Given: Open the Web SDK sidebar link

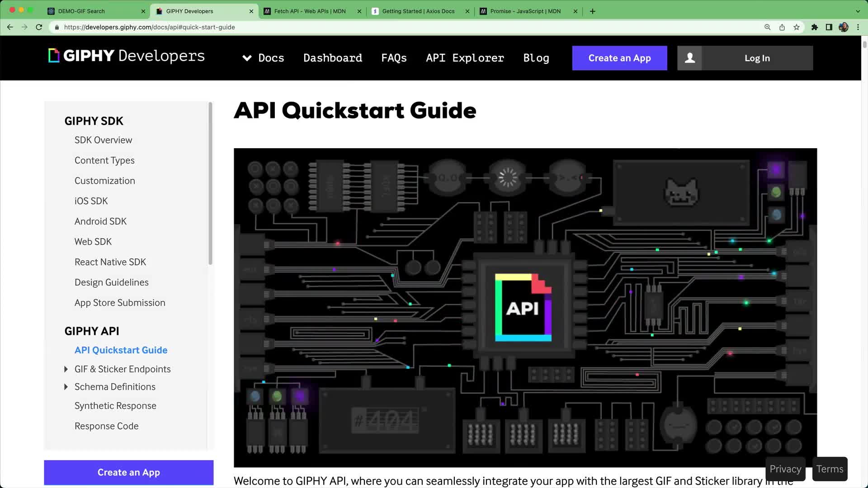Looking at the screenshot, I should click(x=93, y=242).
